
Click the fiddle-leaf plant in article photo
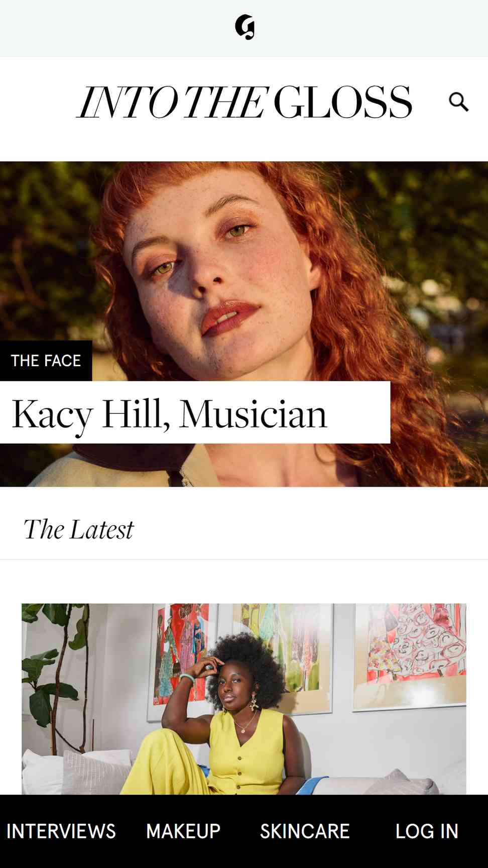pos(55,673)
